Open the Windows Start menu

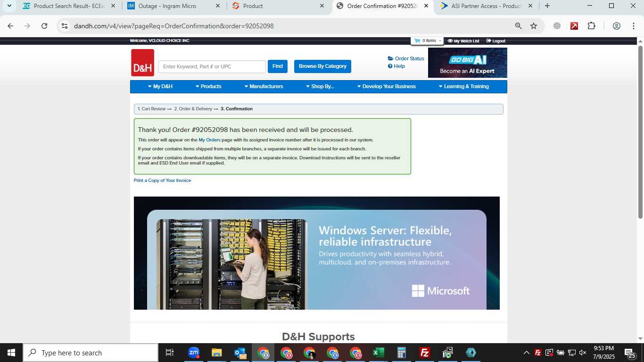pos(11,353)
